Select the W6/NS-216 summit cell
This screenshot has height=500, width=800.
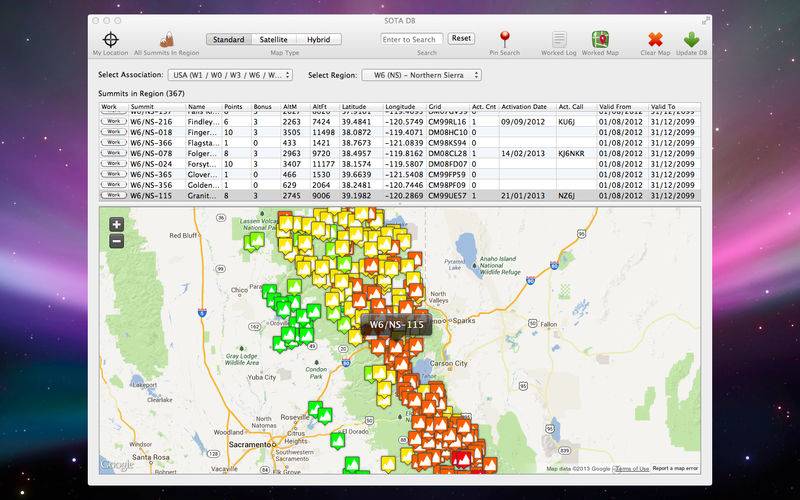tap(151, 122)
